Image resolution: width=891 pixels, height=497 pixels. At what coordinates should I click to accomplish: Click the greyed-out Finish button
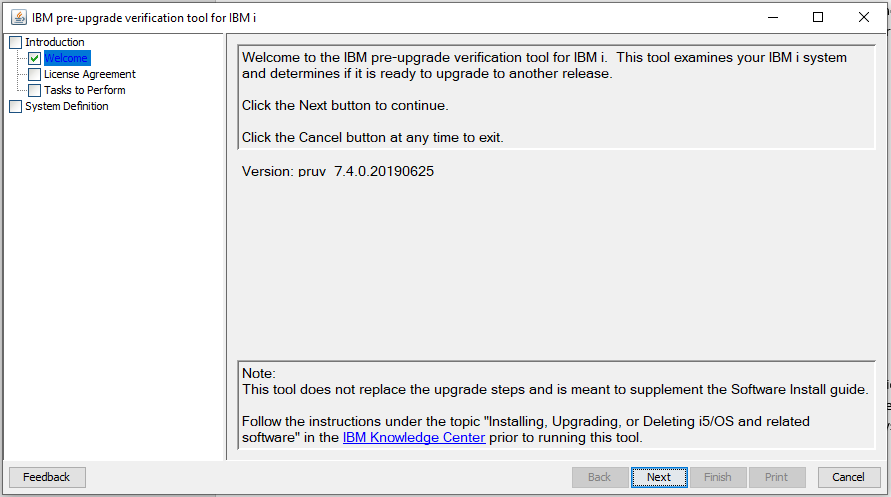[718, 477]
